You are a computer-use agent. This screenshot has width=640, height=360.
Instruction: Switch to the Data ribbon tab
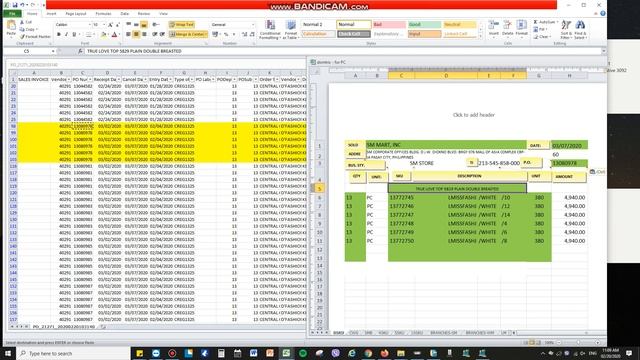(x=124, y=13)
